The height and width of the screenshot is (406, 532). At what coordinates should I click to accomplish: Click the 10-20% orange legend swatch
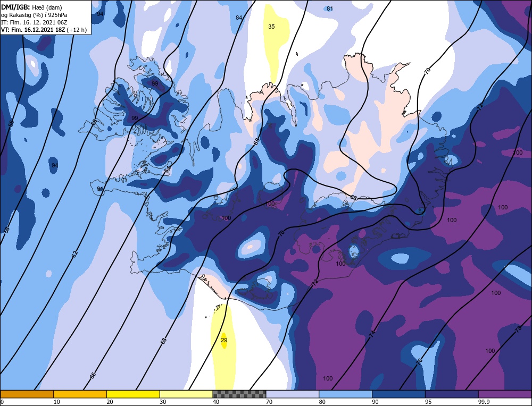pos(80,394)
